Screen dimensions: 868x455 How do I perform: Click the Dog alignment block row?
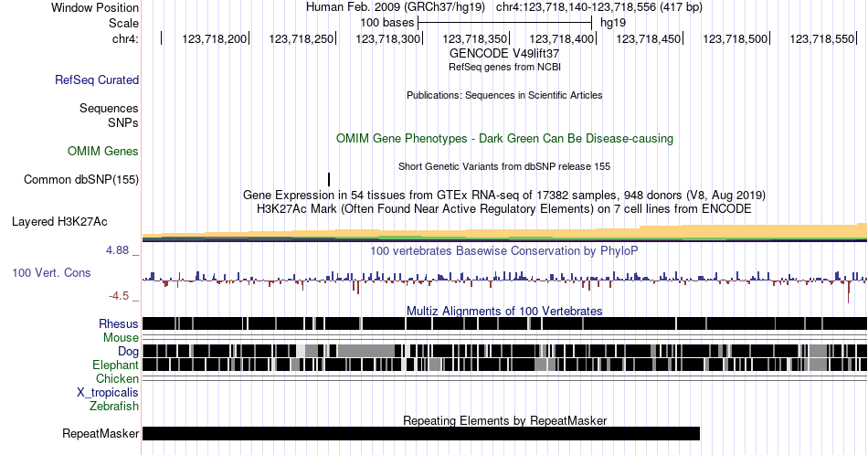(504, 351)
